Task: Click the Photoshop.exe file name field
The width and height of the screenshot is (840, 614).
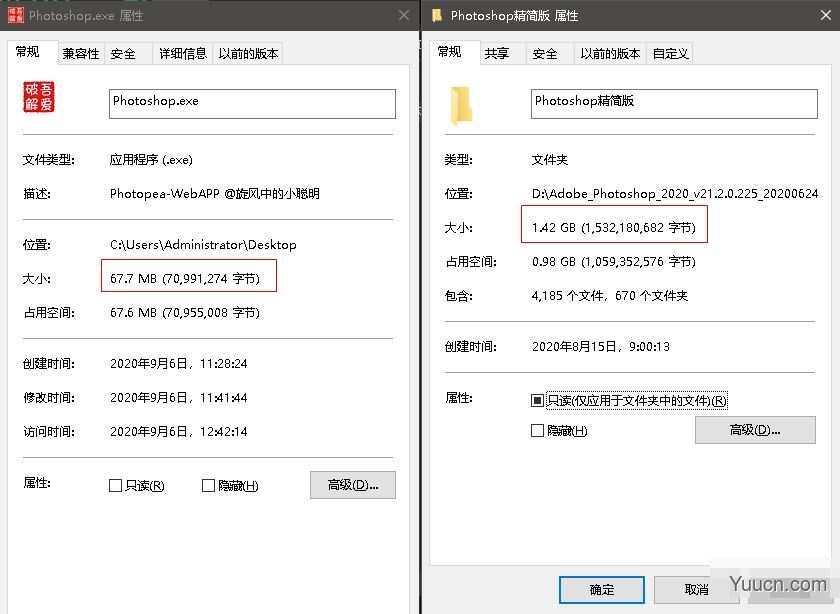Action: pos(252,104)
